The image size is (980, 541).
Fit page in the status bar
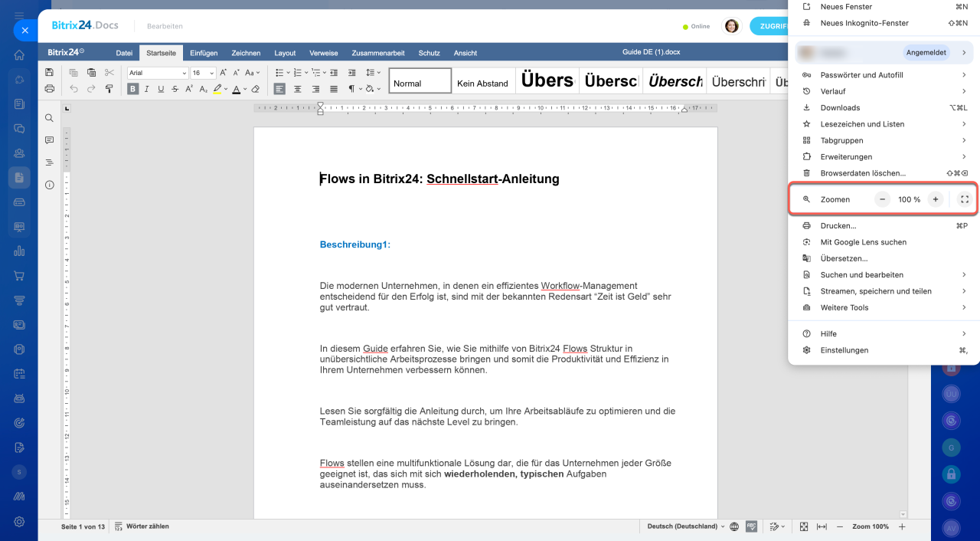click(x=804, y=526)
